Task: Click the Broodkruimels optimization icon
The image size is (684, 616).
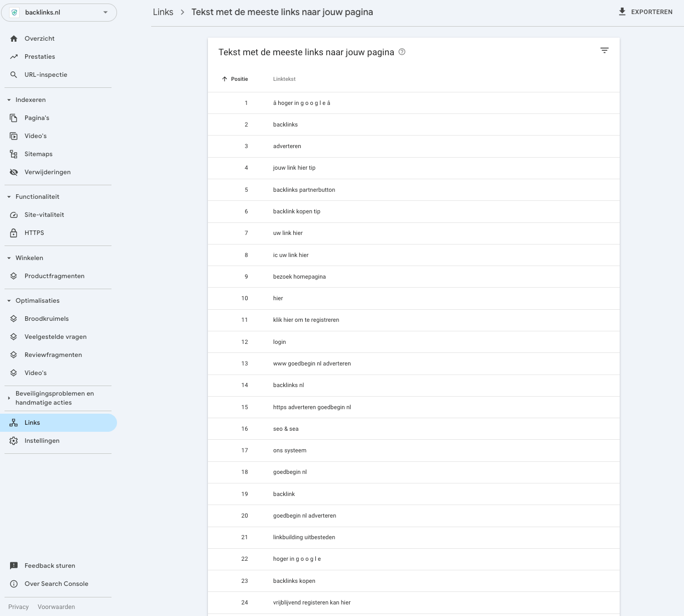Action: (x=14, y=318)
